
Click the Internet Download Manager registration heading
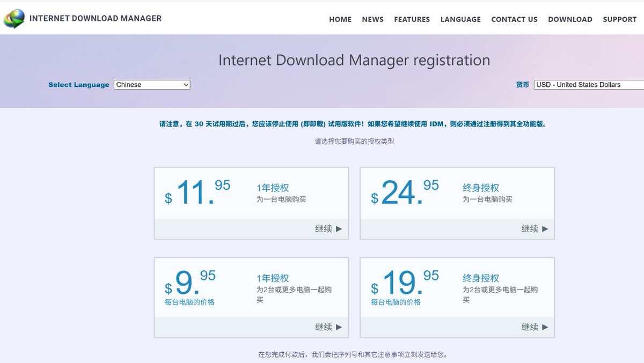point(354,60)
